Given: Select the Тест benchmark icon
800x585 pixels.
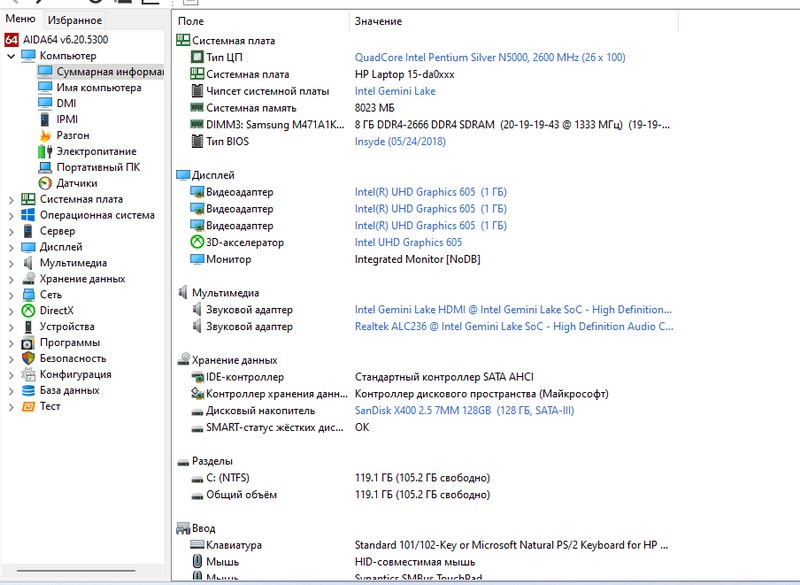Looking at the screenshot, I should point(28,407).
